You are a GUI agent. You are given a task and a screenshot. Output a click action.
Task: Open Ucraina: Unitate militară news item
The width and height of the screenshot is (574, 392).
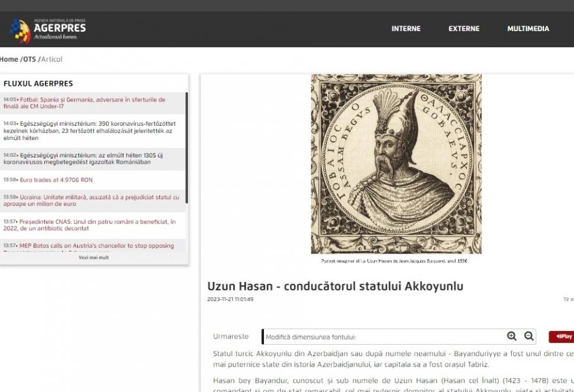92,200
